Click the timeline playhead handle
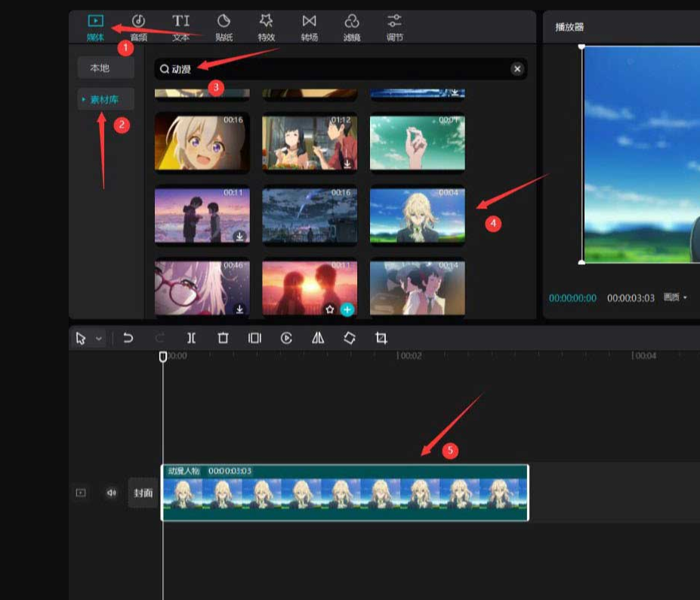The width and height of the screenshot is (700, 600). click(x=163, y=356)
